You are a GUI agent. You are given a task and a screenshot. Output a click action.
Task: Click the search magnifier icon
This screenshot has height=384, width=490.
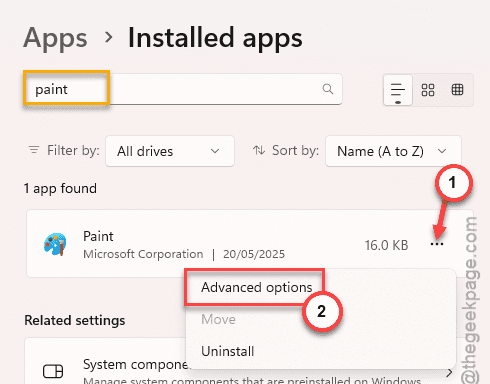(x=328, y=89)
